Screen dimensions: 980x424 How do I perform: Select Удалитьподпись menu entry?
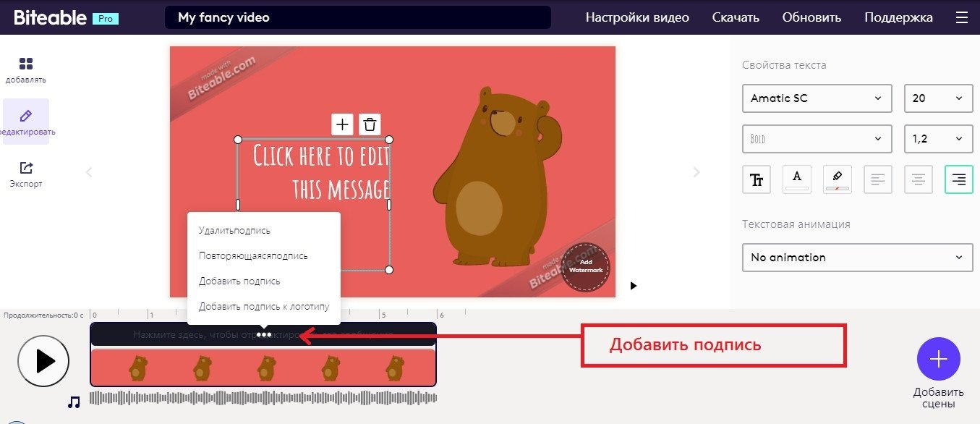(x=235, y=231)
